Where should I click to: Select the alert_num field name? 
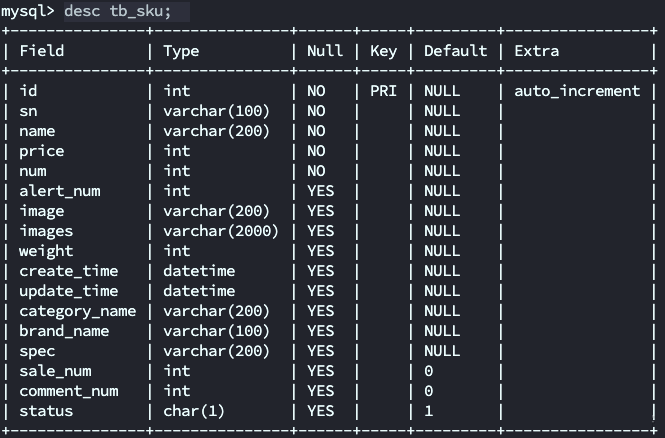(x=60, y=191)
